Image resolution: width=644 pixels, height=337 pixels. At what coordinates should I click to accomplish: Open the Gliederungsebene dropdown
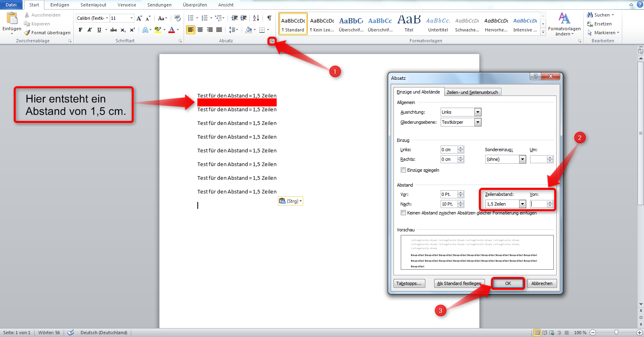coord(478,122)
